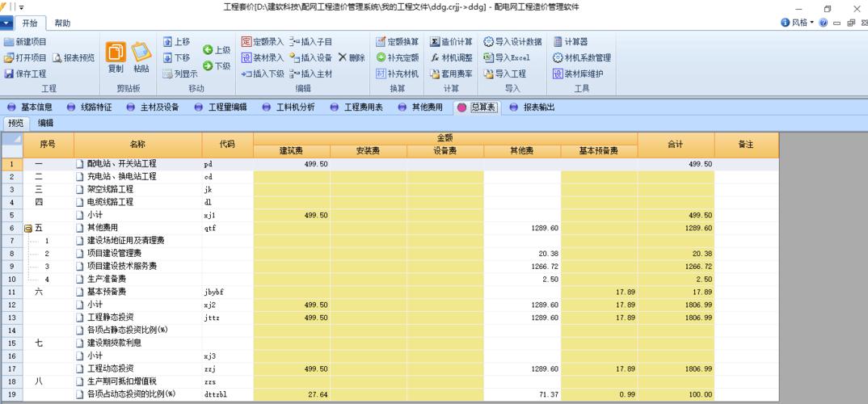The width and height of the screenshot is (868, 404).
Task: Click the 备注 column header
Action: pos(746,145)
